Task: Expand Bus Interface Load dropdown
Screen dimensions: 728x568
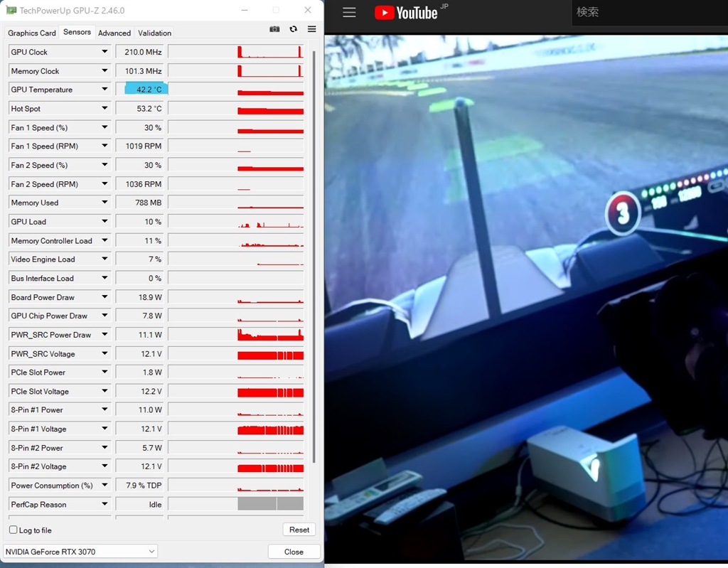Action: pos(105,278)
